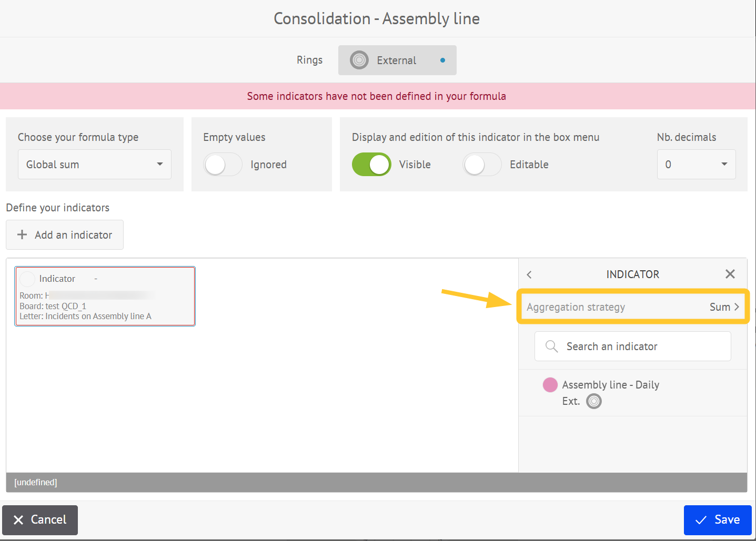Open the Nb. decimals dropdown
Screen dimensions: 756x541
(x=695, y=165)
